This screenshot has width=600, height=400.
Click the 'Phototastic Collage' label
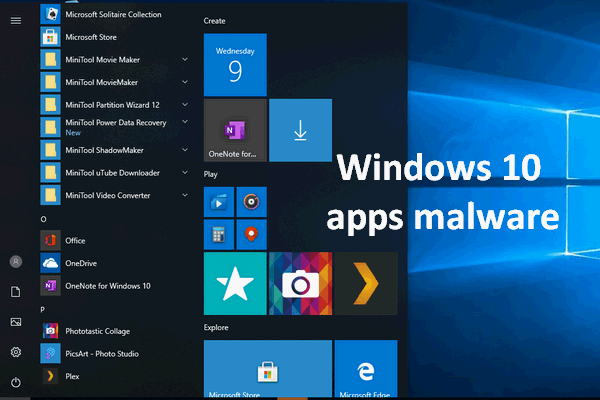(98, 331)
